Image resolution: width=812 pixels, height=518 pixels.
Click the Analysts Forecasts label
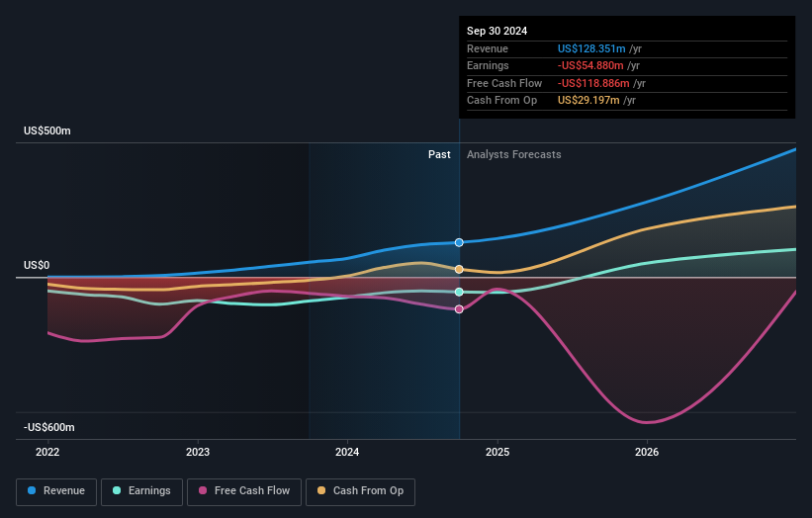tap(513, 155)
